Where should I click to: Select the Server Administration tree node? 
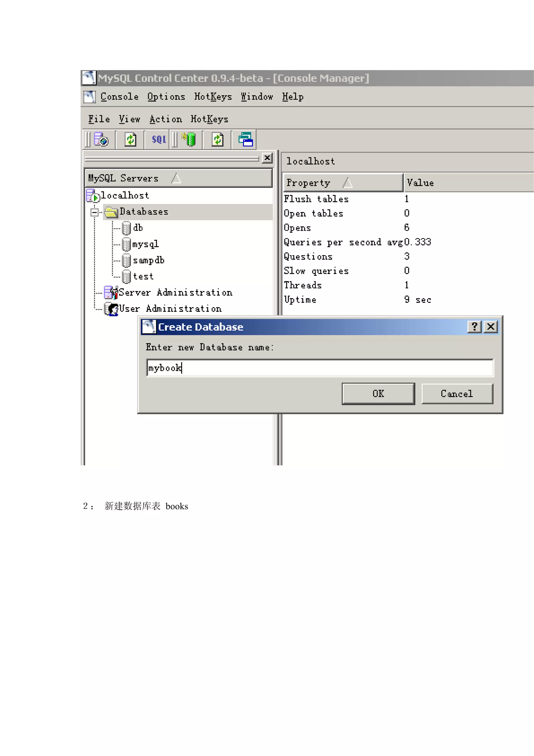pyautogui.click(x=175, y=292)
